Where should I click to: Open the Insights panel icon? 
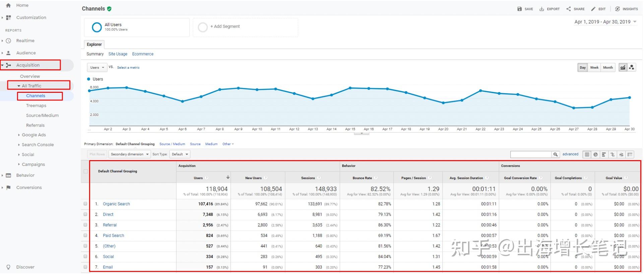618,9
